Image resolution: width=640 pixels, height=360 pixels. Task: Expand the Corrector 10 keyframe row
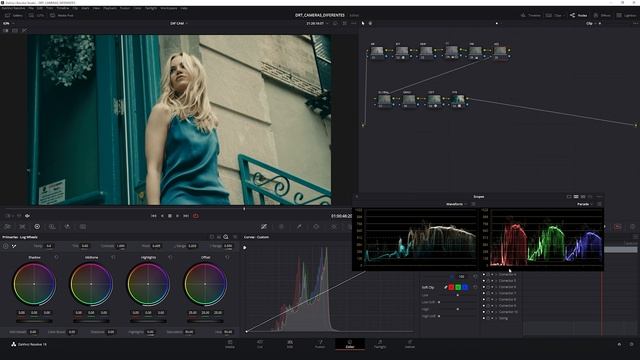496,312
